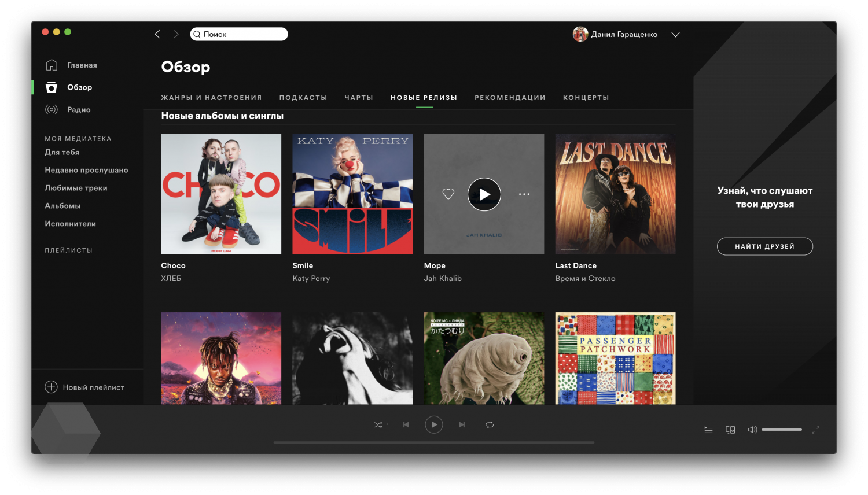
Task: Click Найти друзей button
Action: click(765, 246)
